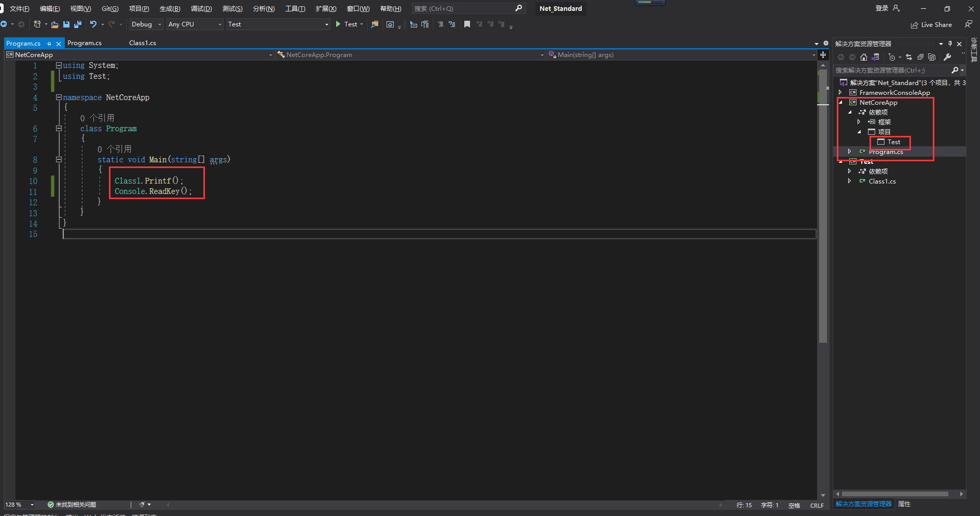Viewport: 980px width, 516px height.
Task: Expand the FrameworkConsoleApp project node
Action: pyautogui.click(x=840, y=92)
